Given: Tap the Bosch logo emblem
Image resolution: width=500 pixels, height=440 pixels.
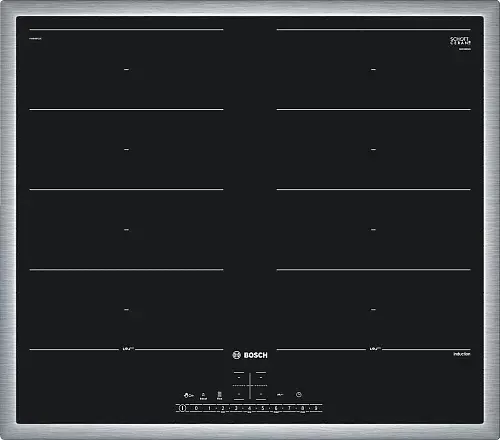Looking at the screenshot, I should point(236,355).
